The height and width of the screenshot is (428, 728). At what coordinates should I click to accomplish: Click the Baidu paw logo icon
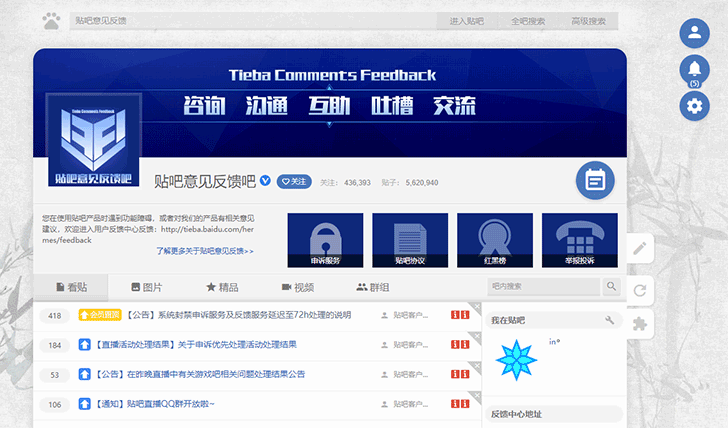52,21
